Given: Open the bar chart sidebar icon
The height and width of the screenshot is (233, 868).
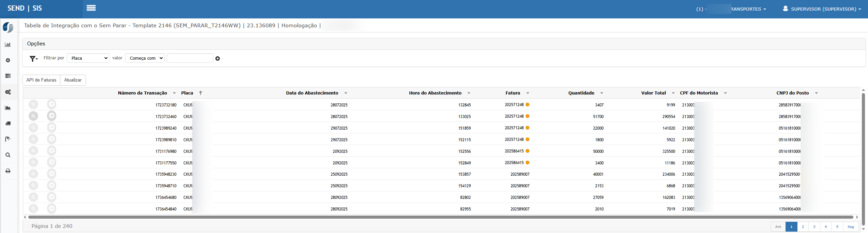Looking at the screenshot, I should click(8, 45).
